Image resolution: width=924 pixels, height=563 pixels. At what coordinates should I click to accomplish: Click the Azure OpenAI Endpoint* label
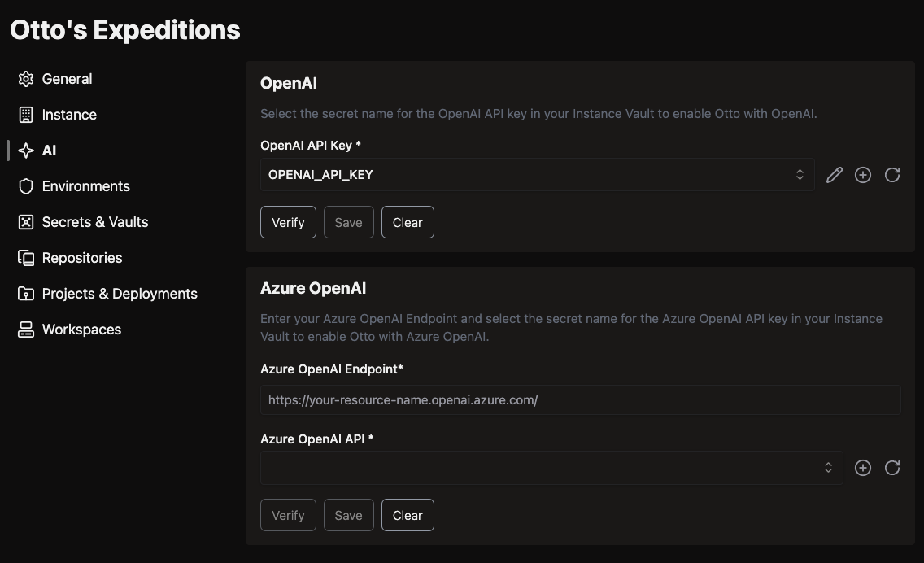pos(332,369)
